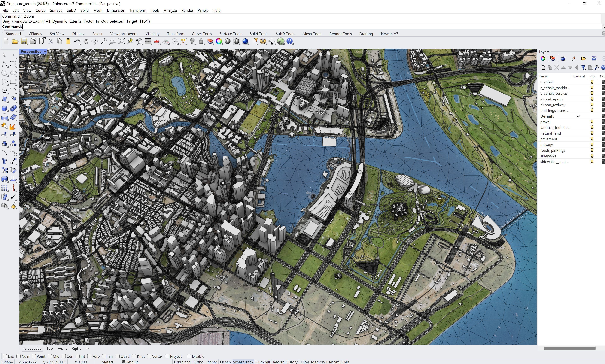This screenshot has height=364, width=605.
Task: Click the red car Named Views icon
Action: (157, 41)
